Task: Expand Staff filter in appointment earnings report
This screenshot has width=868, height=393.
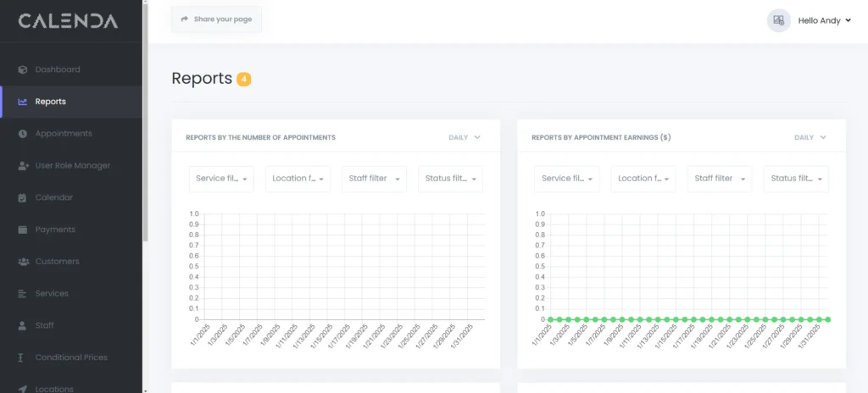Action: [x=719, y=179]
